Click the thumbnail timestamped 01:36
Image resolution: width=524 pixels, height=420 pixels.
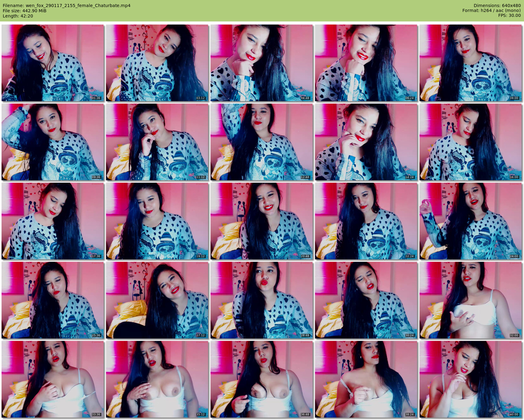52,63
